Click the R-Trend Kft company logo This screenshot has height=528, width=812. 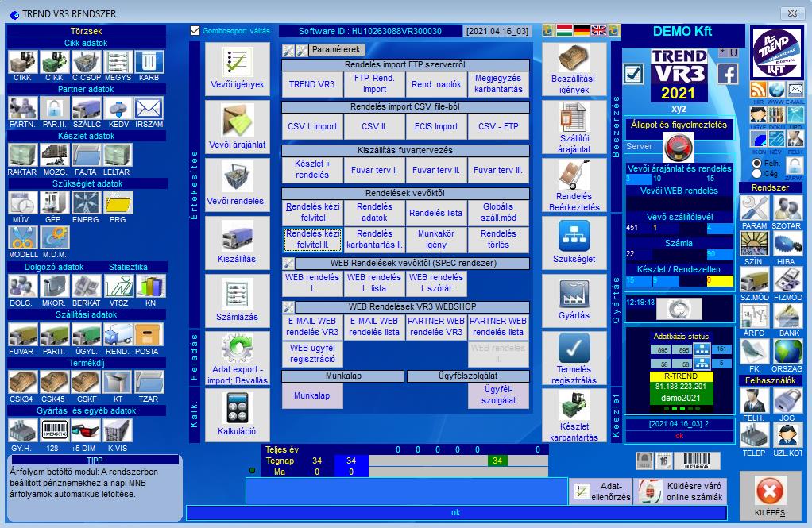click(777, 52)
